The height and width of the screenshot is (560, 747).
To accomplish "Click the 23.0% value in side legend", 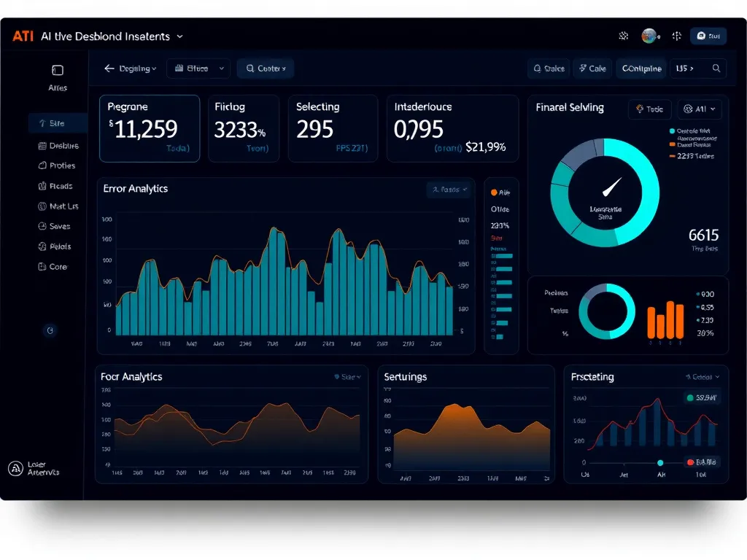I will pos(500,225).
